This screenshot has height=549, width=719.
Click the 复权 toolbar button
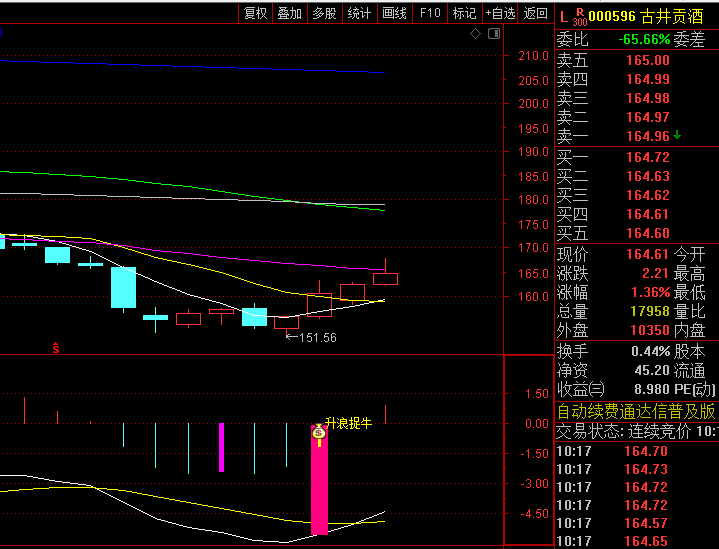tap(255, 13)
